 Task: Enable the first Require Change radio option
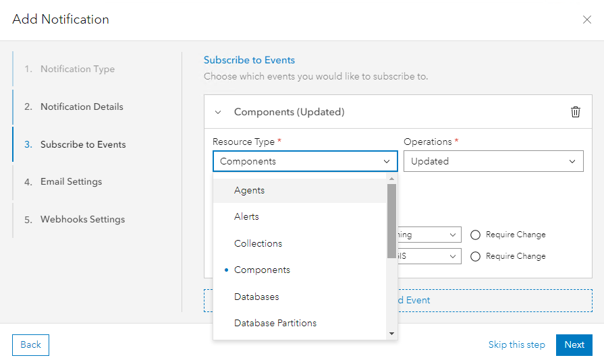[x=475, y=235]
